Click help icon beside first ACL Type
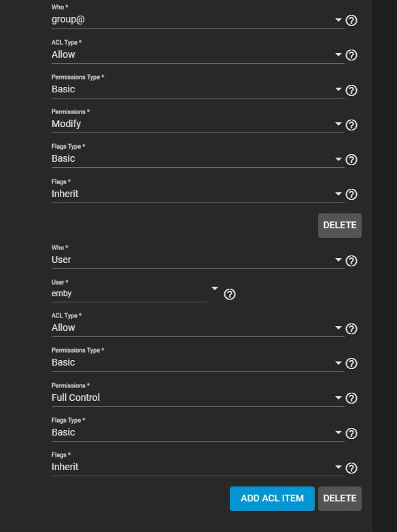Viewport: 397px width, 532px height. pyautogui.click(x=351, y=55)
